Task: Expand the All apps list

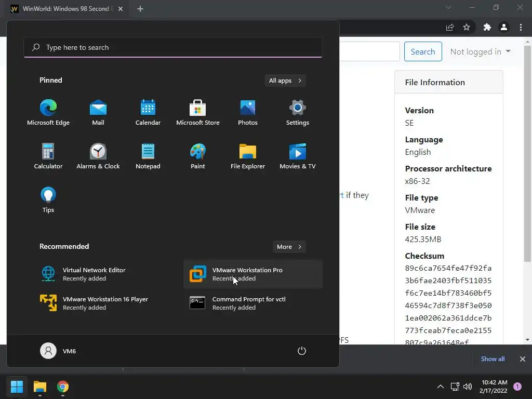Action: 285,81
